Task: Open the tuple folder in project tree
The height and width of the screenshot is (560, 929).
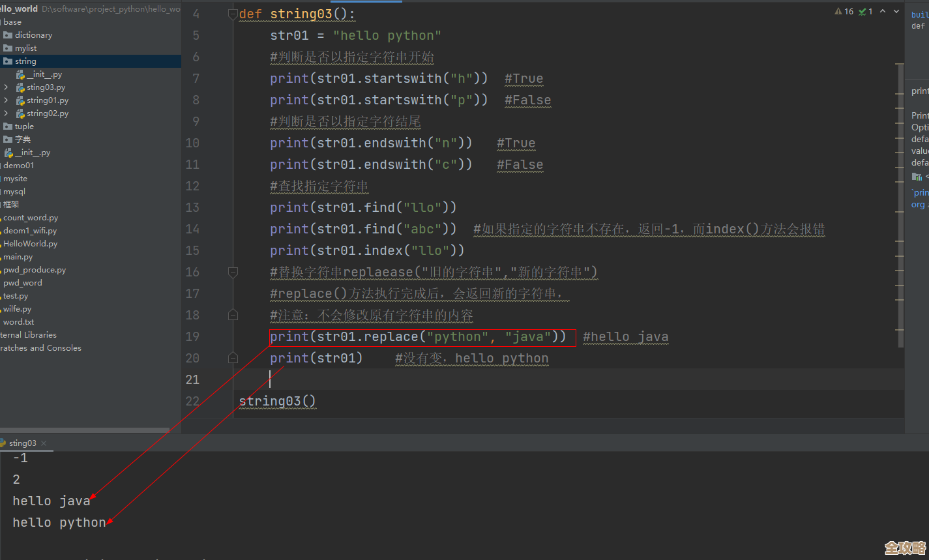Action: (24, 126)
